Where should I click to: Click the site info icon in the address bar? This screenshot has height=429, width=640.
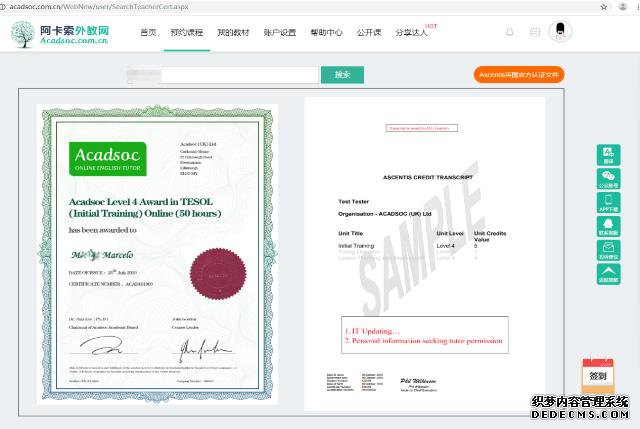(2, 7)
